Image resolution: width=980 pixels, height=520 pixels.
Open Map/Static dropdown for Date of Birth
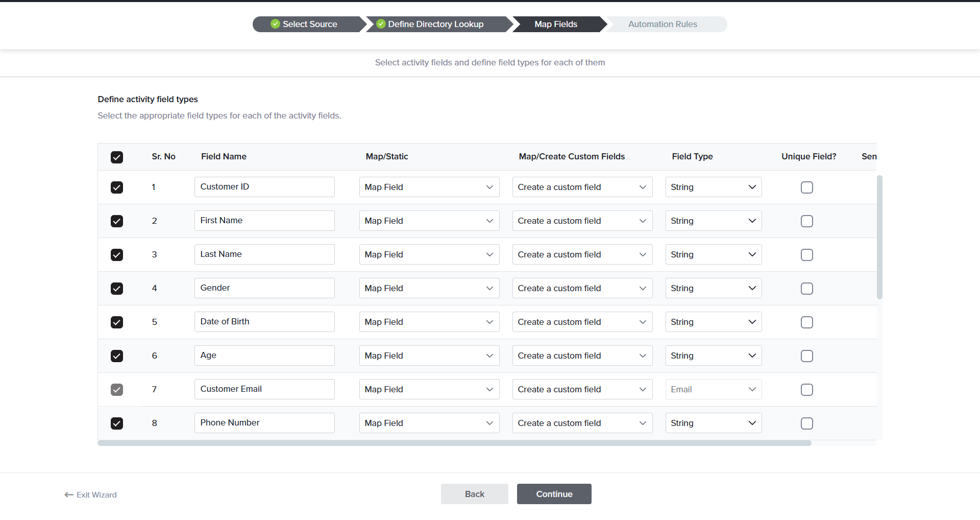tap(429, 322)
